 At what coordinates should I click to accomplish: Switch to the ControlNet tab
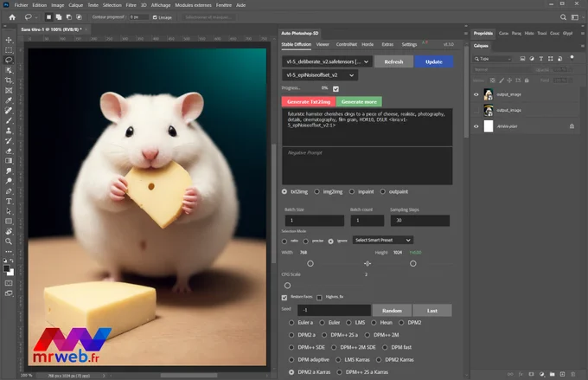[x=346, y=44]
